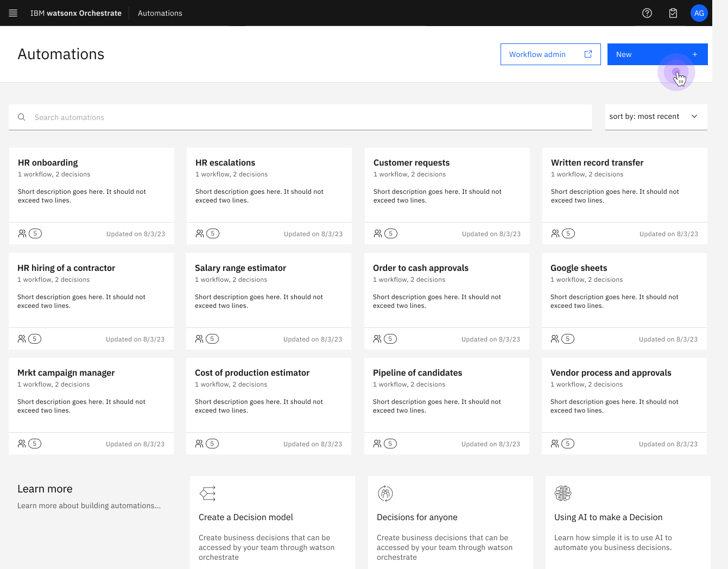The height and width of the screenshot is (569, 728).
Task: Select the Automations header breadcrumb
Action: [x=160, y=13]
